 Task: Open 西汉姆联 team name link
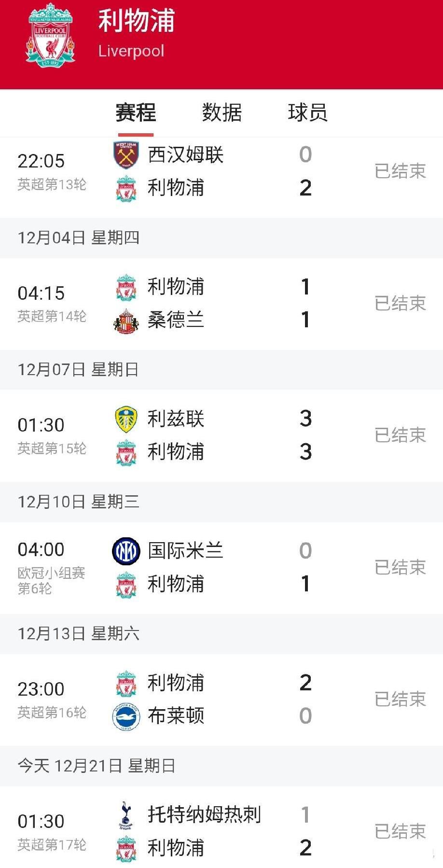[x=185, y=154]
